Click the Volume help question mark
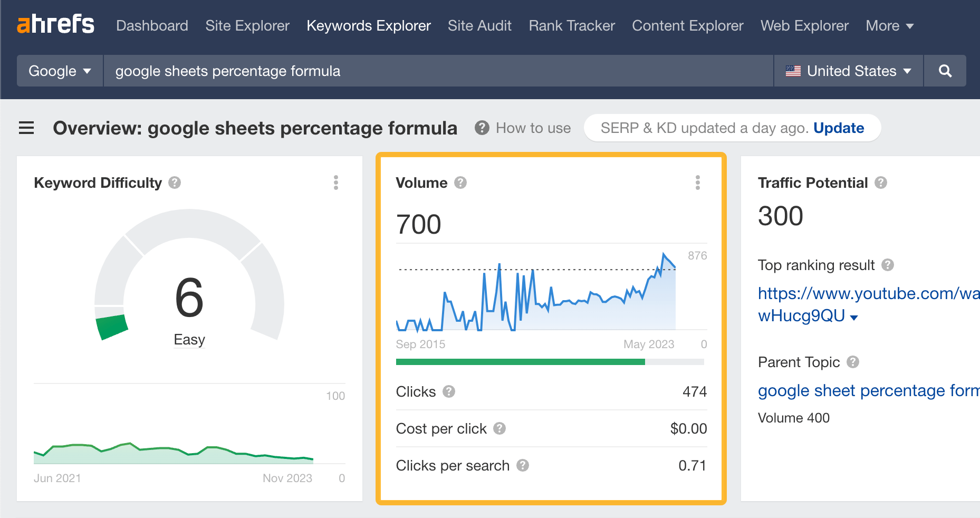The width and height of the screenshot is (980, 518). point(460,183)
